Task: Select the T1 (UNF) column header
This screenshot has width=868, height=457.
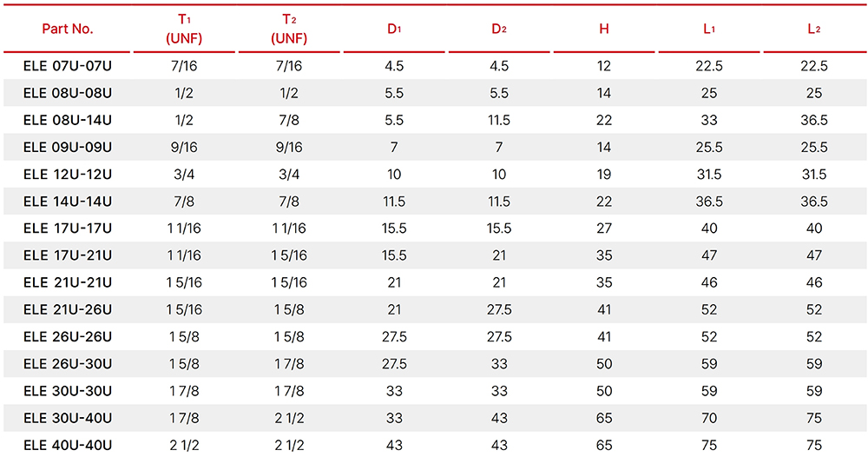Action: point(184,29)
